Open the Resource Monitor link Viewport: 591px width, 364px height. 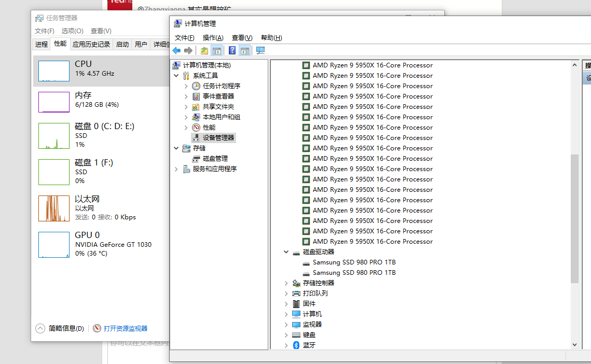pyautogui.click(x=125, y=328)
